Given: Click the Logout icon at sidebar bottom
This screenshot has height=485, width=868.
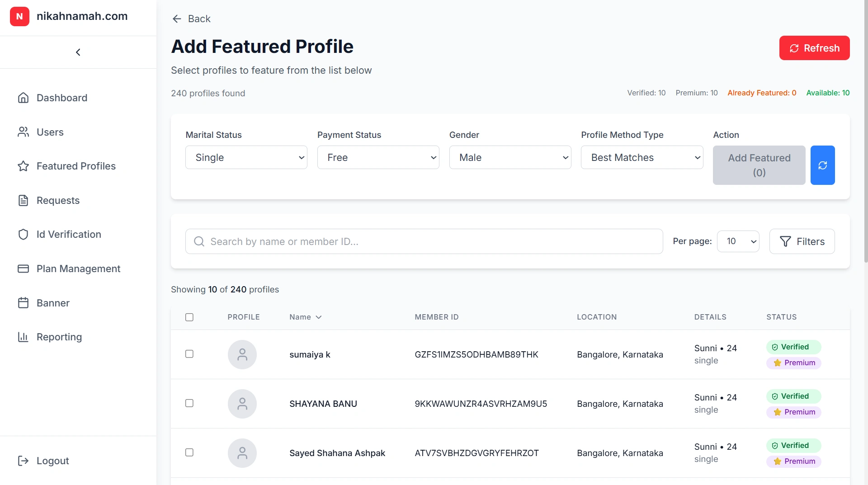Looking at the screenshot, I should [23, 461].
